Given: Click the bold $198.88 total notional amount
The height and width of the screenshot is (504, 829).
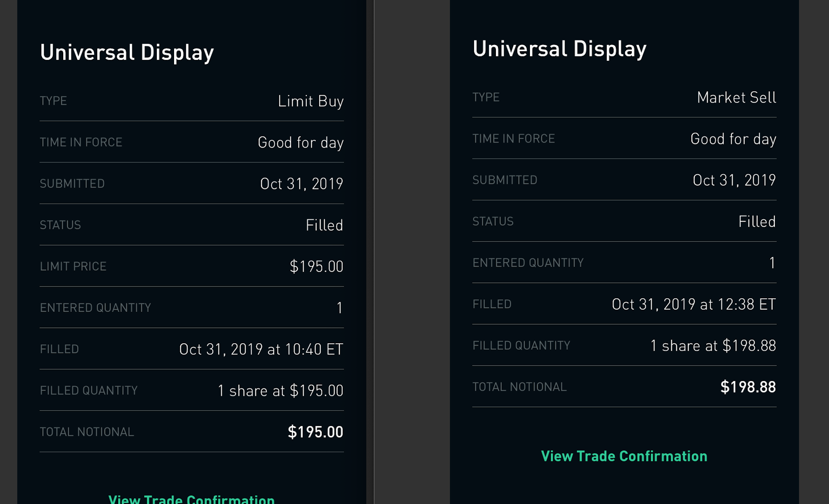Looking at the screenshot, I should [748, 387].
